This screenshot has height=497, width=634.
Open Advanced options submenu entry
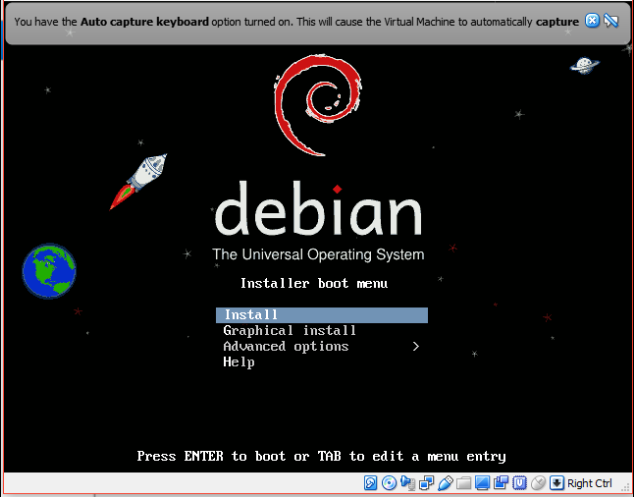tap(322, 347)
